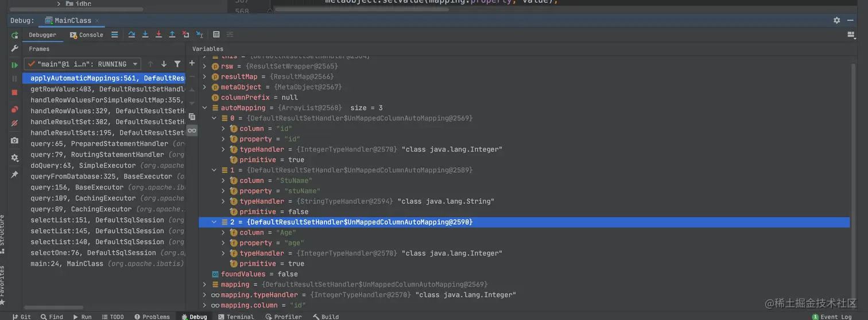Collapse autoMapping element 1
The width and height of the screenshot is (868, 320).
pyautogui.click(x=215, y=170)
